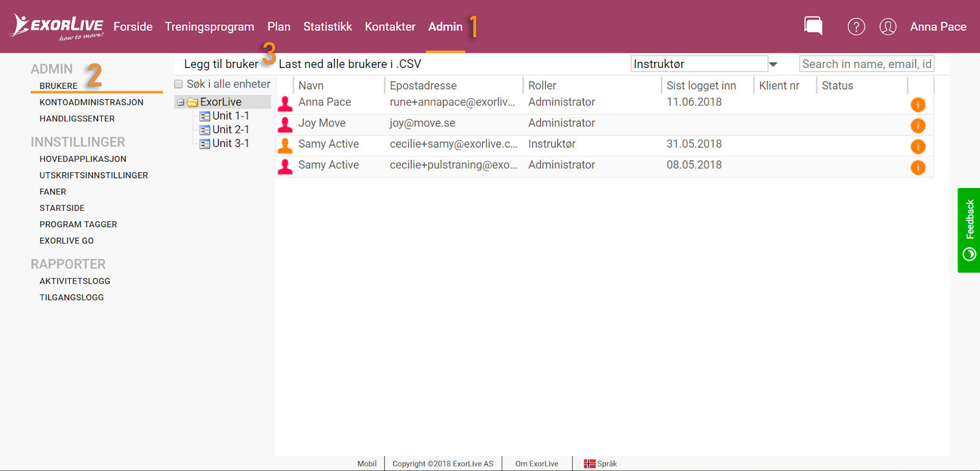Sort by the Status column header

pos(837,86)
